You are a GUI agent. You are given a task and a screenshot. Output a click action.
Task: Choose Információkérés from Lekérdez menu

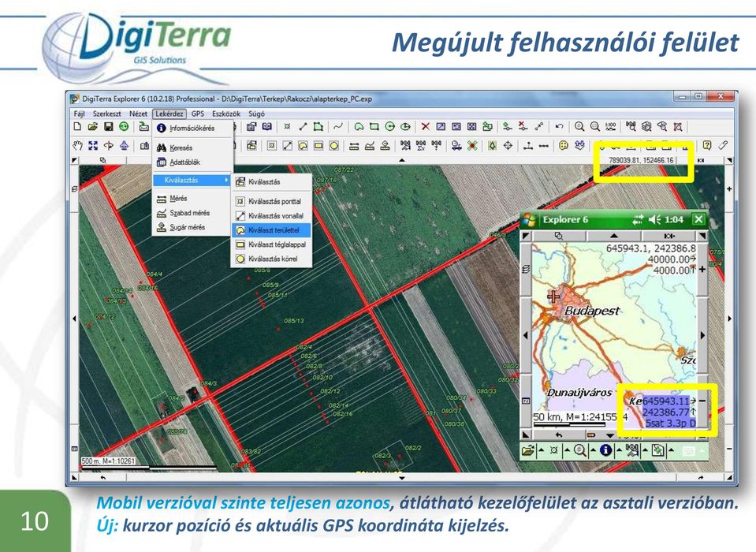point(192,129)
